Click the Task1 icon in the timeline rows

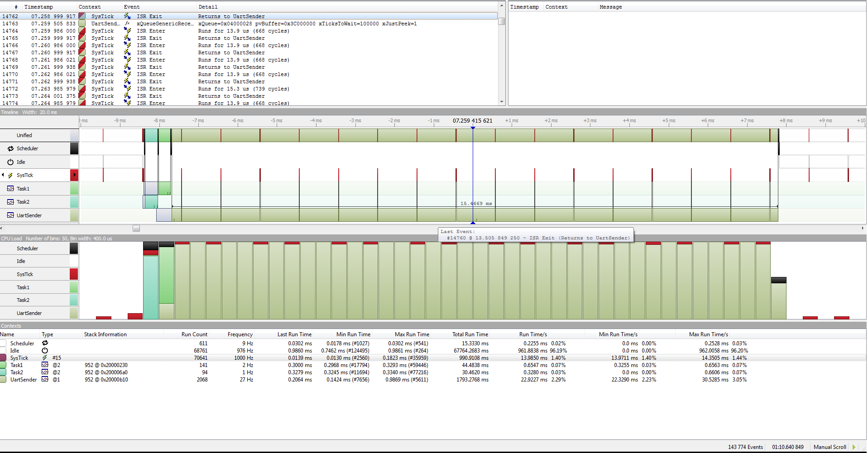(x=10, y=189)
